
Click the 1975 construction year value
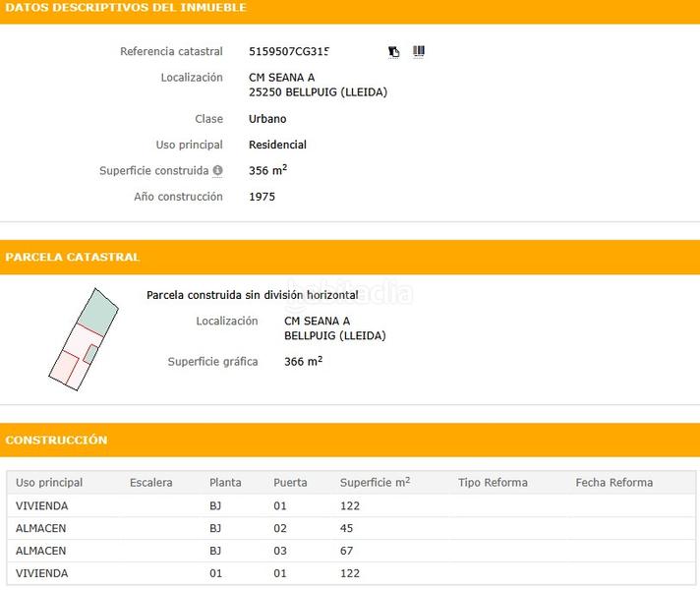262,197
